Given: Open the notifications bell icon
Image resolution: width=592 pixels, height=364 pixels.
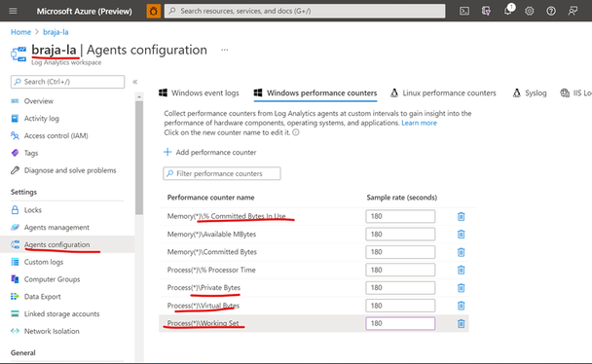Looking at the screenshot, I should [508, 10].
